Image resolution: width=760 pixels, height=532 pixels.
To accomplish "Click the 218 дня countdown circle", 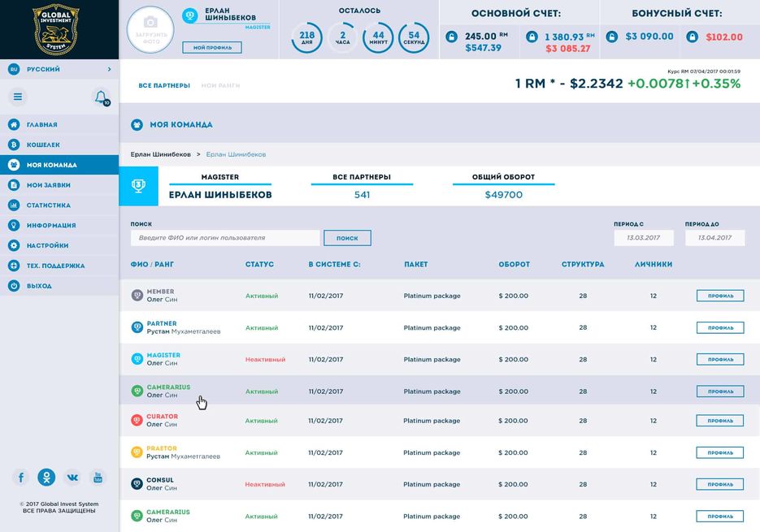I will 306,38.
